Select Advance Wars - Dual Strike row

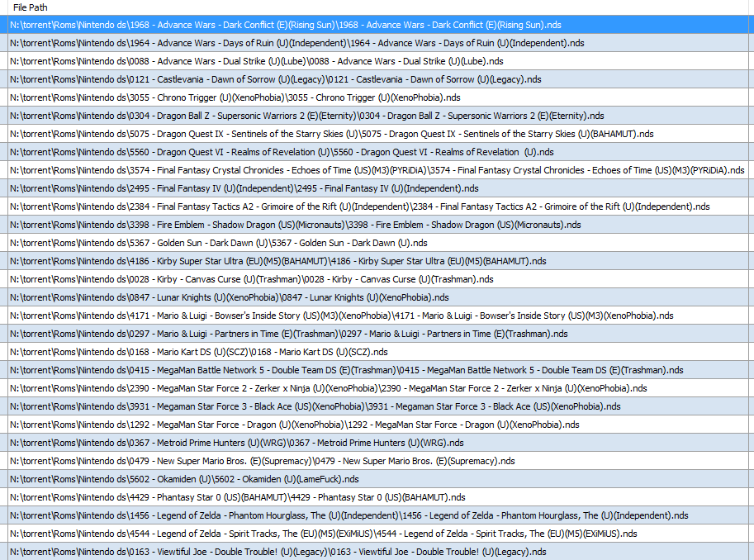pyautogui.click(x=378, y=61)
